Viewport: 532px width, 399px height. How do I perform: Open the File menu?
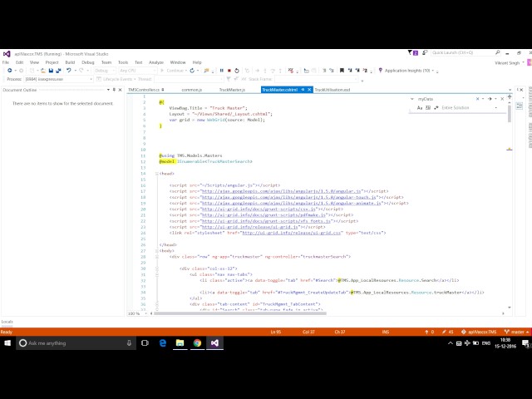(6, 62)
